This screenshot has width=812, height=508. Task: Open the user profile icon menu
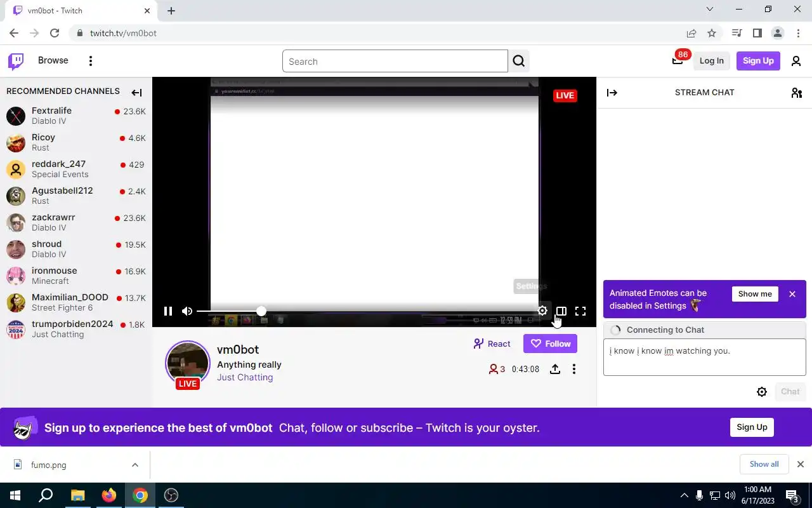[796, 61]
